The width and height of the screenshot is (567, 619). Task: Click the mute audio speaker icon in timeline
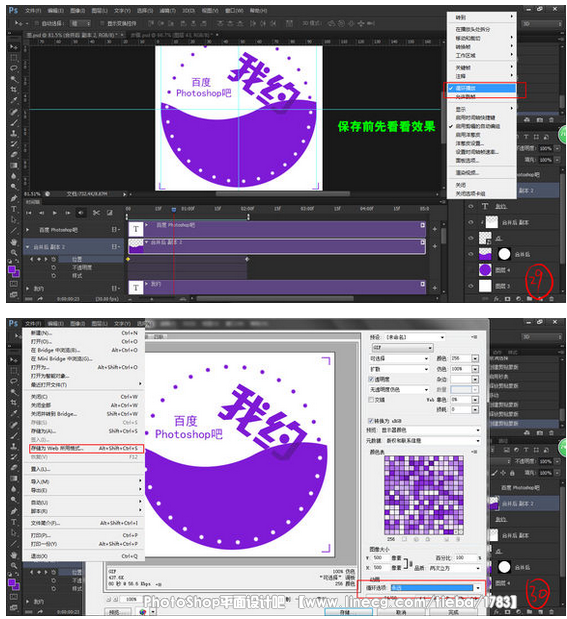click(81, 213)
